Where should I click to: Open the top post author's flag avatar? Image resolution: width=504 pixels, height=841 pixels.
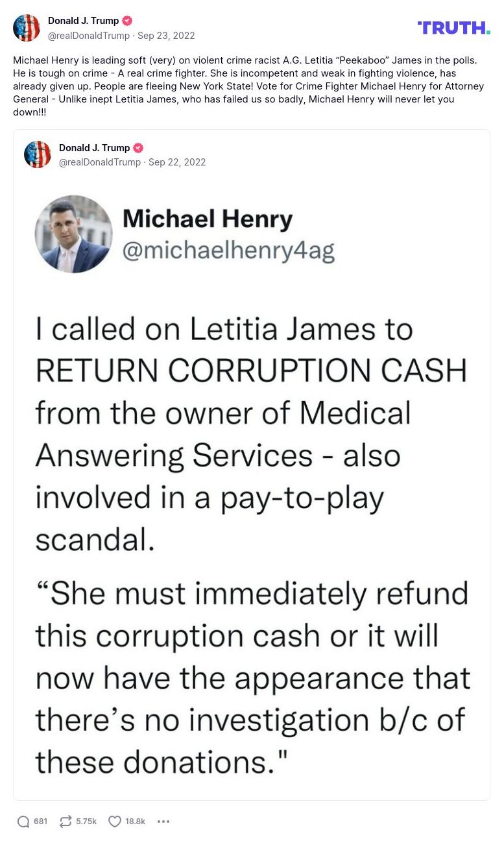point(27,28)
